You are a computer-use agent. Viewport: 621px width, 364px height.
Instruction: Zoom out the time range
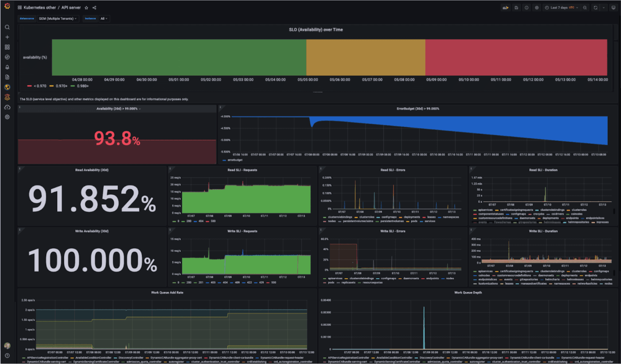click(585, 8)
